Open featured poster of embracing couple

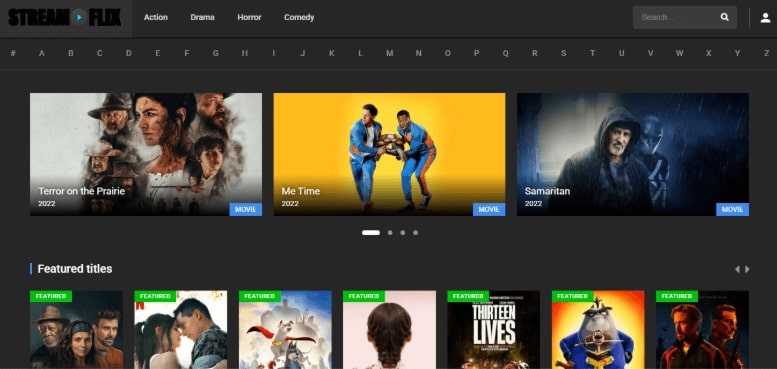tap(181, 330)
